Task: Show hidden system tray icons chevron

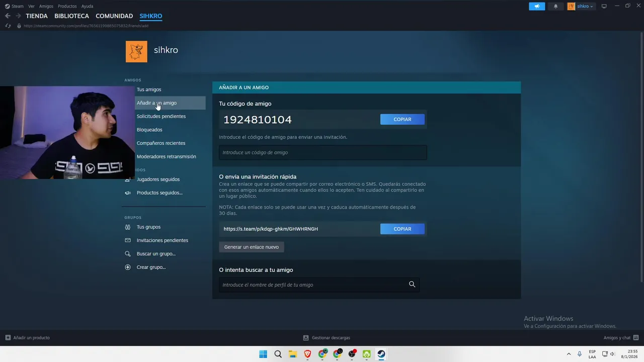Action: [x=569, y=354]
